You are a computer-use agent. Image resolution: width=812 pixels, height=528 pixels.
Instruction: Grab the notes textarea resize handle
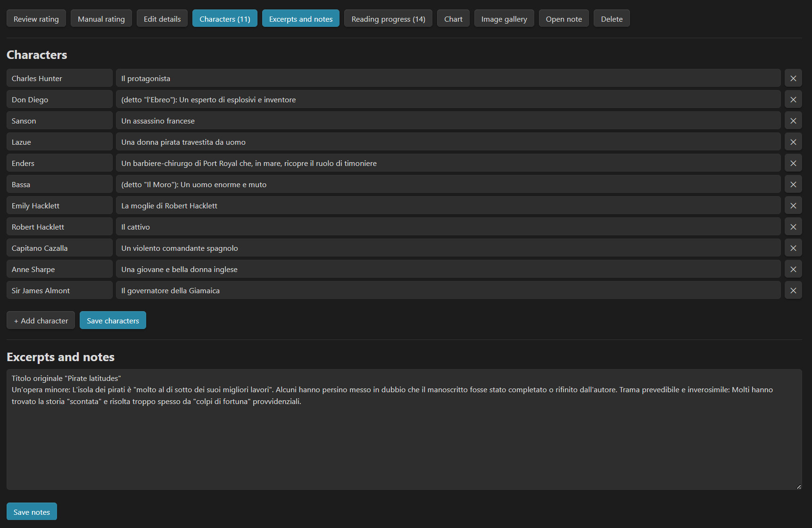point(798,487)
